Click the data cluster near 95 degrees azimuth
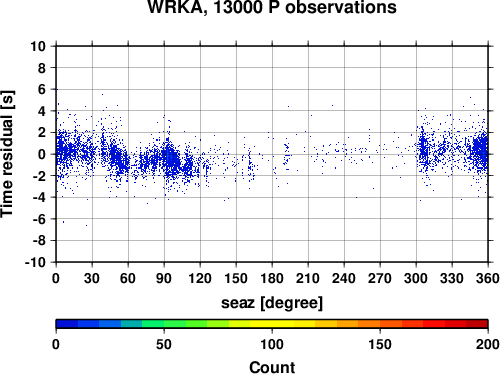This screenshot has width=500, height=374. point(171,158)
